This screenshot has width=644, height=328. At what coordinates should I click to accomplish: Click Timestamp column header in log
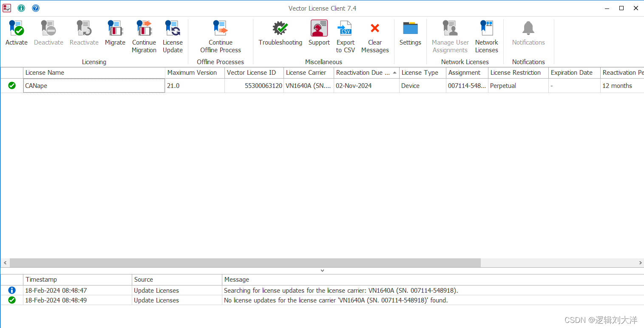click(x=77, y=280)
